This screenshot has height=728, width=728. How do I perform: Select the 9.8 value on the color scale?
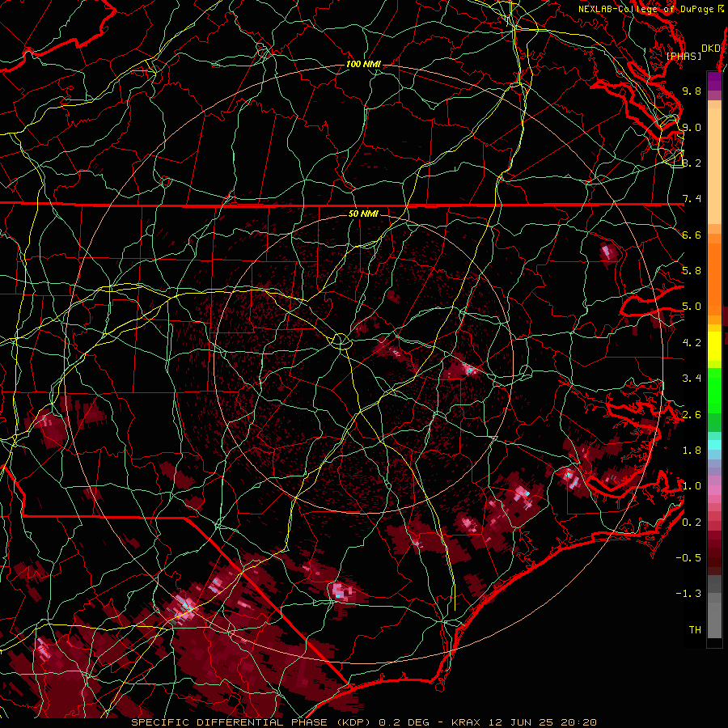click(x=692, y=91)
